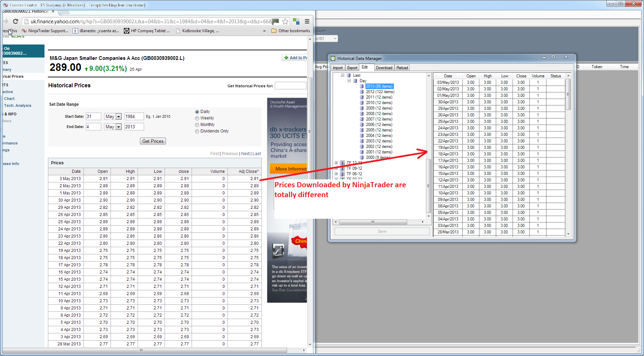
Task: Collapse the Day node in the tree
Action: tap(349, 81)
